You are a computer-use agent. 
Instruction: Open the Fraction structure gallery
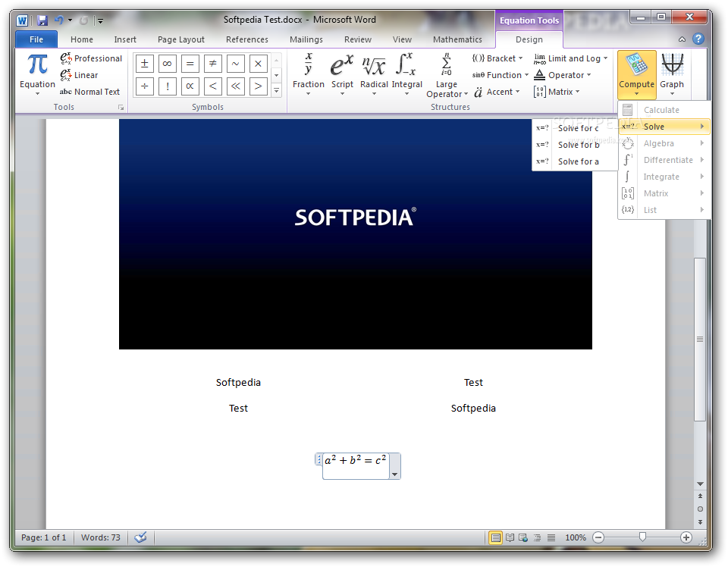309,74
